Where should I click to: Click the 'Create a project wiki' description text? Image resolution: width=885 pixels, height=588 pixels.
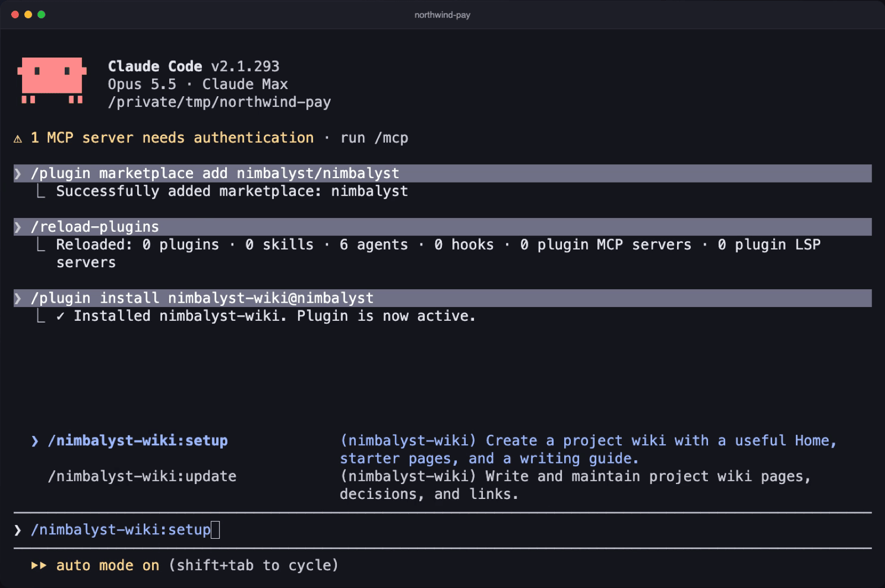pos(589,450)
